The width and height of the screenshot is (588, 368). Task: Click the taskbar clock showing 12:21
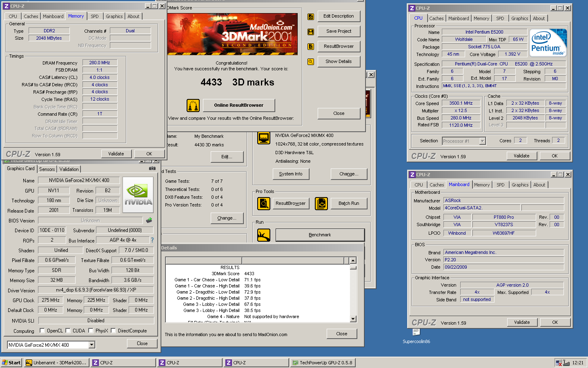pos(578,363)
